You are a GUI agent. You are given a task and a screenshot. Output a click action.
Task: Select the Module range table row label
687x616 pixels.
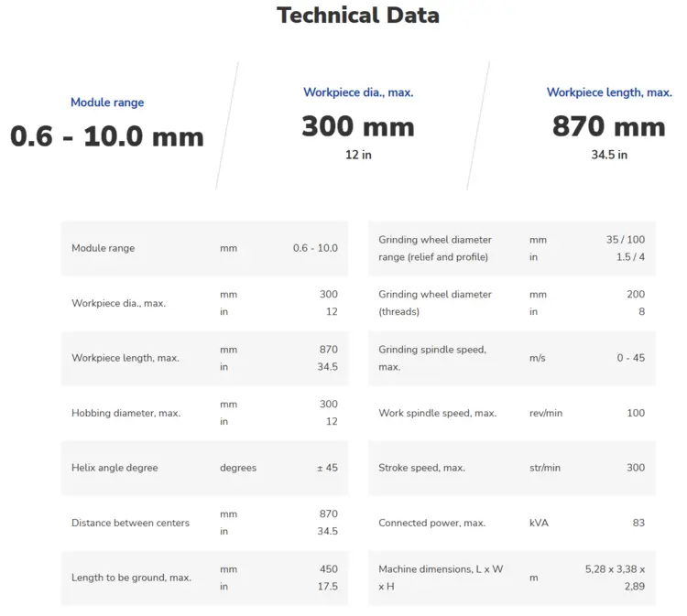point(103,248)
